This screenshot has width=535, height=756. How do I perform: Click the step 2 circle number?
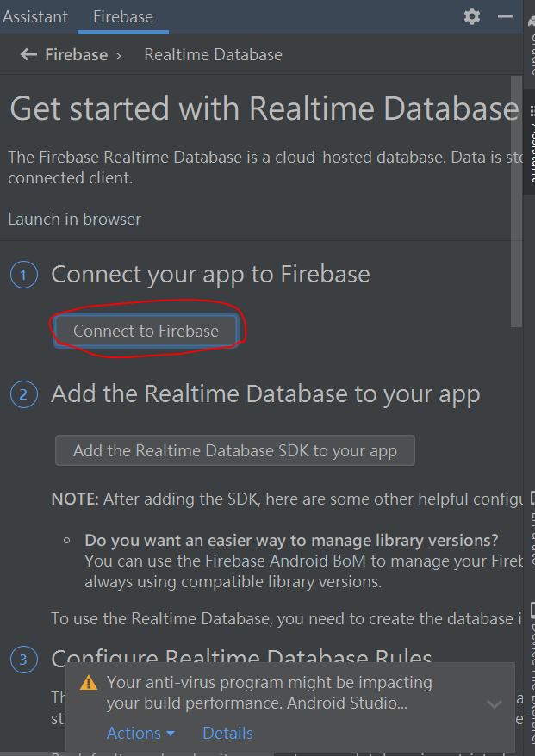click(23, 394)
